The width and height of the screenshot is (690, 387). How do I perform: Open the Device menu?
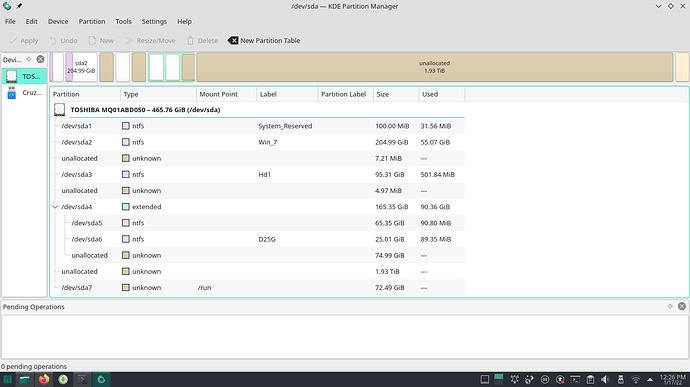(58, 22)
